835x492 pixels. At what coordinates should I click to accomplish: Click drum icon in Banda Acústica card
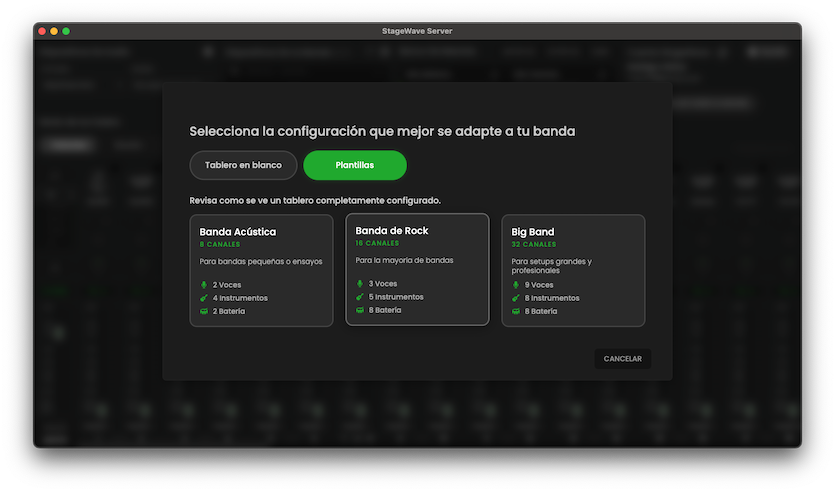204,311
